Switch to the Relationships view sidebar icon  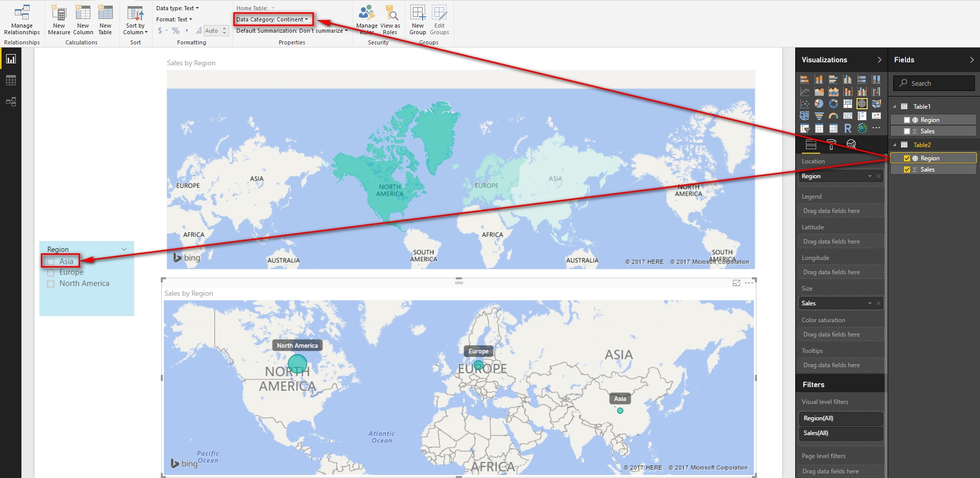pyautogui.click(x=11, y=102)
